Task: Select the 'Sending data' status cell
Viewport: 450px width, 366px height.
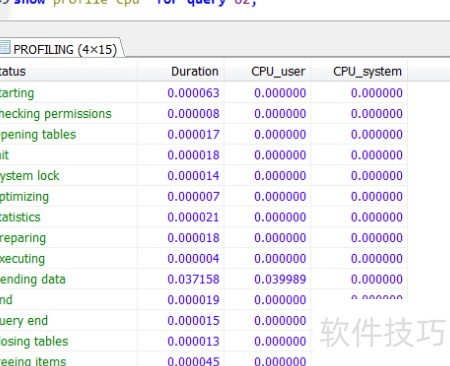Action: pos(68,279)
